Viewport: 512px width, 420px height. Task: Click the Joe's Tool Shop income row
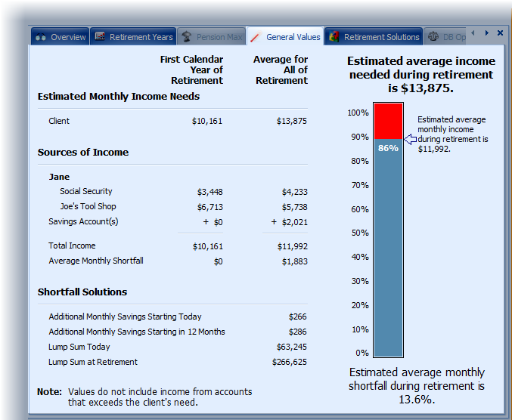(x=88, y=206)
